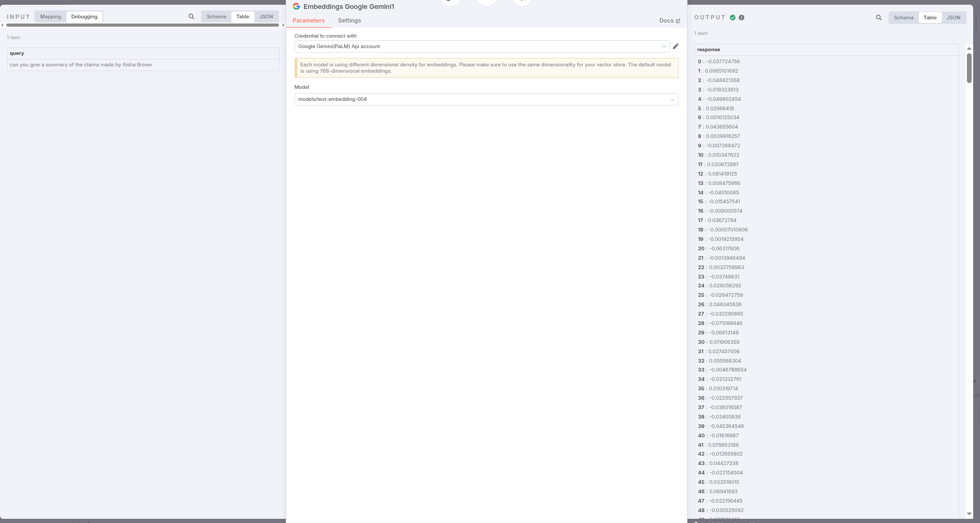Click the green success checkmark beside Output
The height and width of the screenshot is (523, 980).
pos(732,18)
